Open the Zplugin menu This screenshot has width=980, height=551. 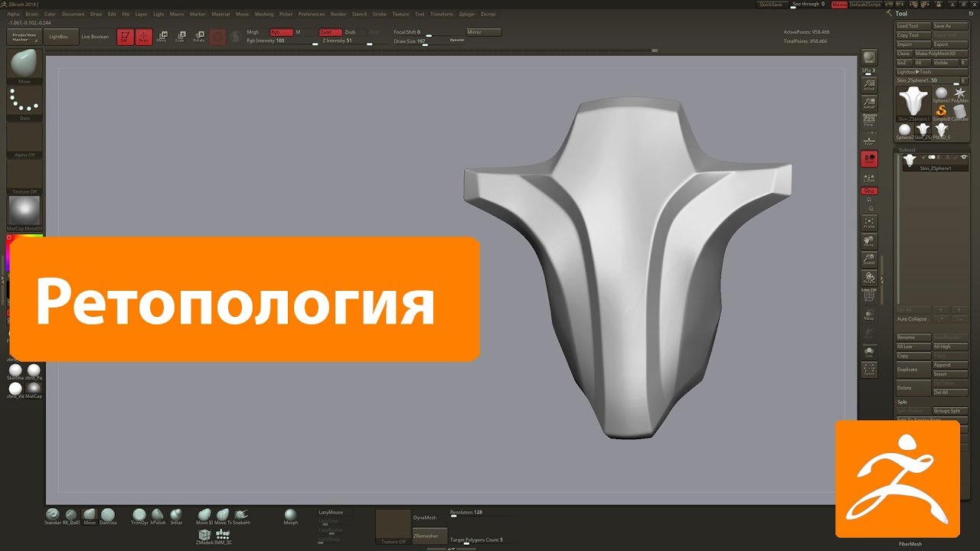[x=467, y=14]
